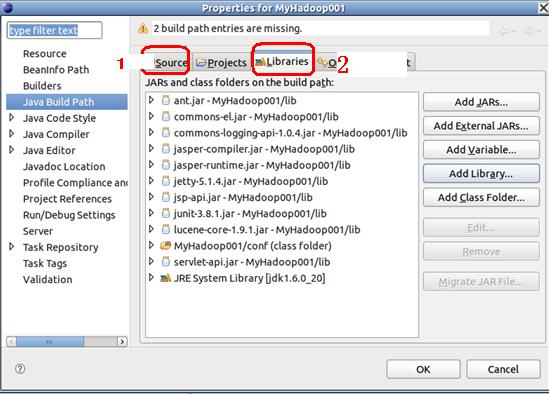Click the MyHadoop001/conf class folder icon

[x=165, y=245]
